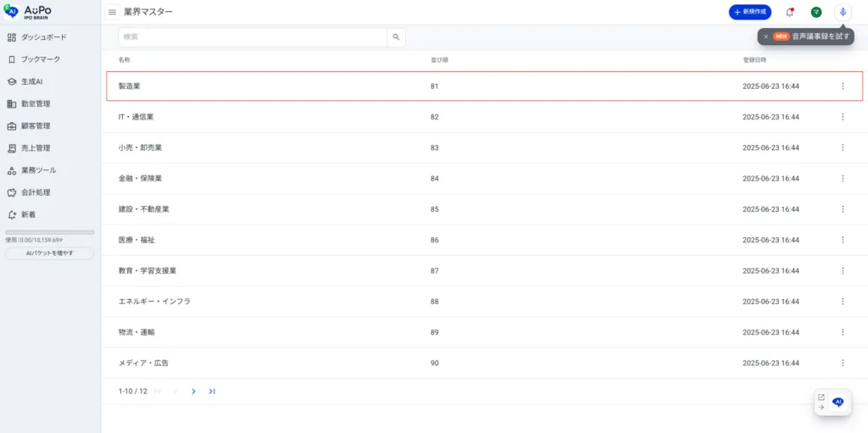
Task: Open the 物流・運輸 row options menu
Action: click(x=843, y=332)
